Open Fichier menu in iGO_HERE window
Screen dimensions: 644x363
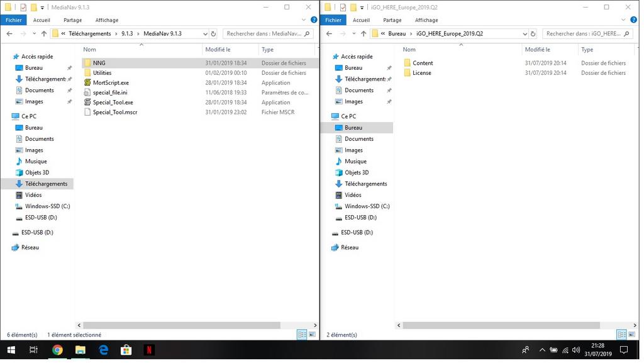click(x=333, y=20)
